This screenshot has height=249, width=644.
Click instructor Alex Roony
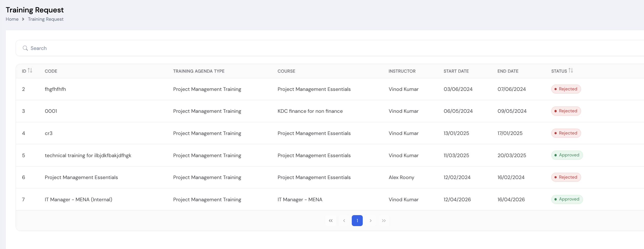click(x=401, y=178)
